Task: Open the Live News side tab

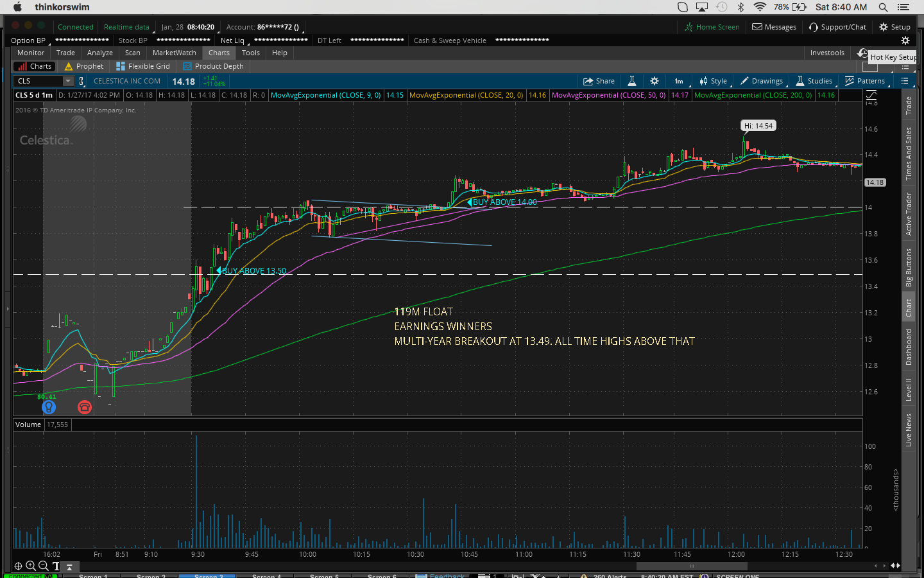Action: 909,430
